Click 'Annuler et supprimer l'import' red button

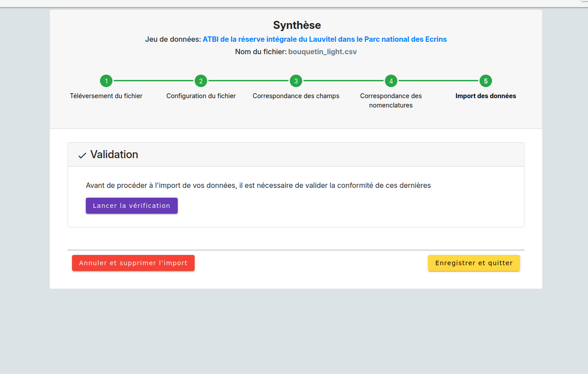(x=133, y=263)
